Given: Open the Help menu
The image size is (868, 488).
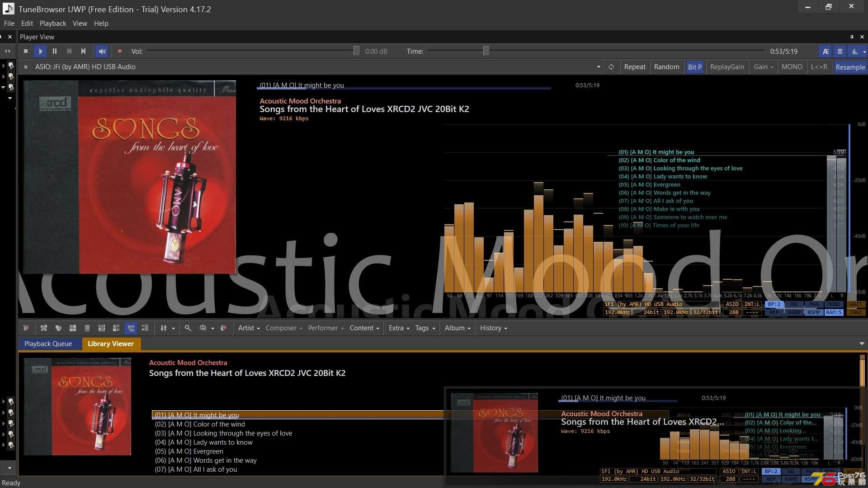Looking at the screenshot, I should pos(101,23).
